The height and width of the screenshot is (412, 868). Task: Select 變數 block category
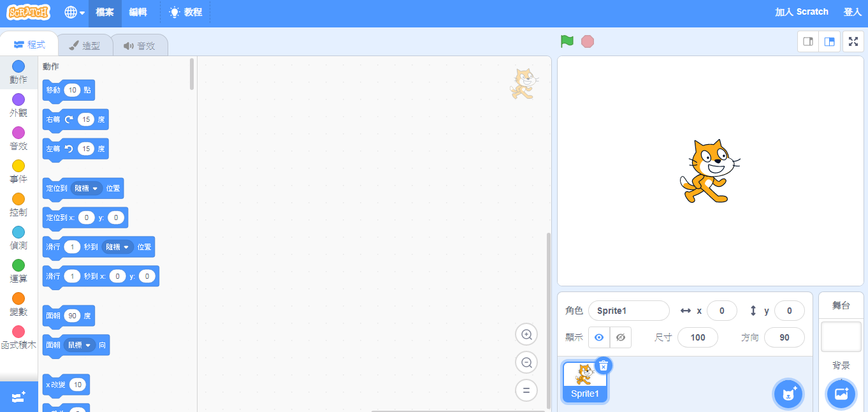18,304
